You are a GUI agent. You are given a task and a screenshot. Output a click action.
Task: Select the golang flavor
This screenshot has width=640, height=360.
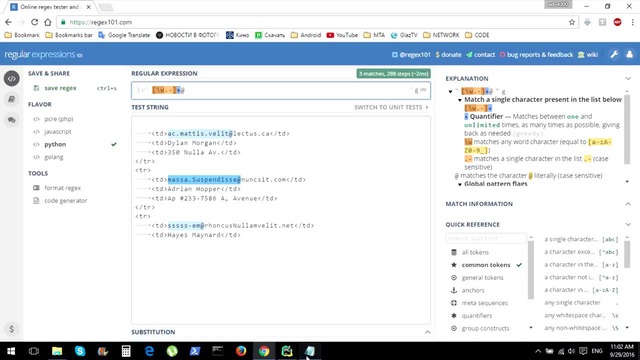[54, 157]
